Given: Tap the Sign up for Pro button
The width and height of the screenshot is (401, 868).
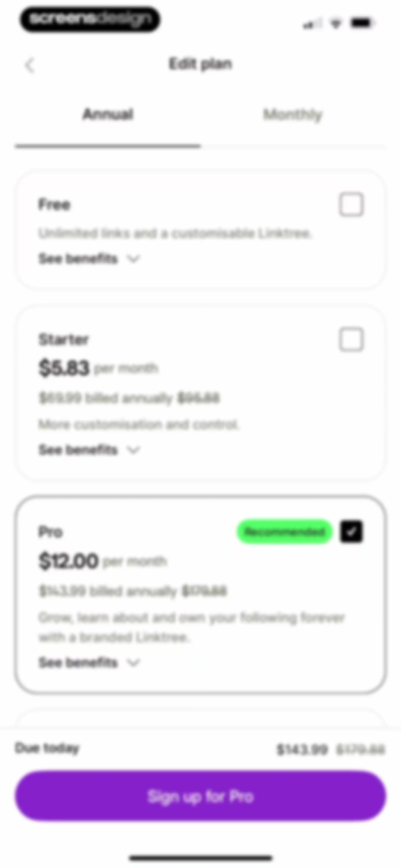Looking at the screenshot, I should coord(201,796).
